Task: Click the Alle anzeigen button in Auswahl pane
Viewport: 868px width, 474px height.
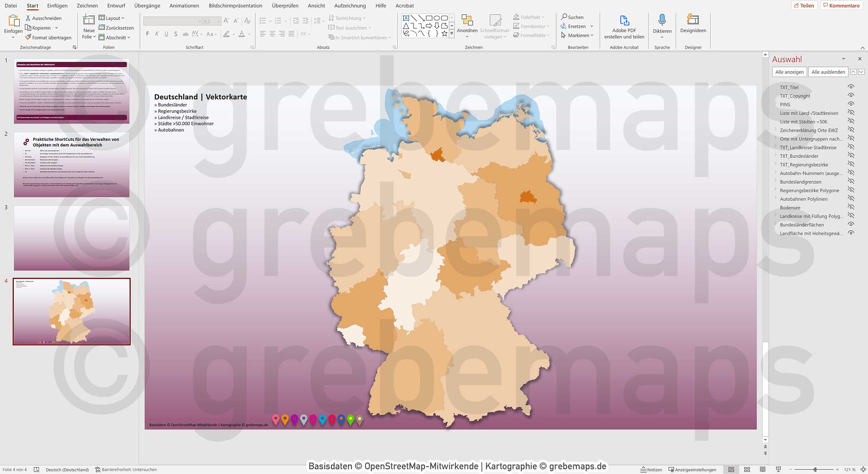Action: pyautogui.click(x=789, y=72)
